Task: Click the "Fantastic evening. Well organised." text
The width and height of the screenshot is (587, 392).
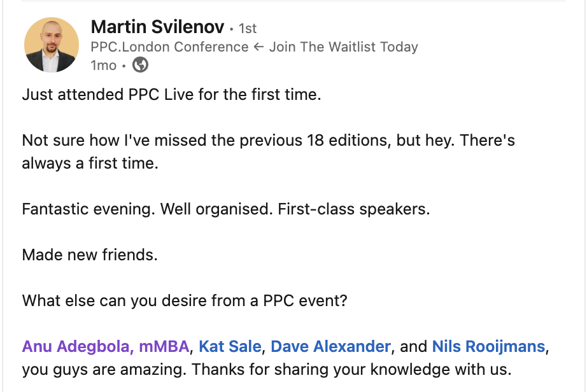Action: point(147,209)
